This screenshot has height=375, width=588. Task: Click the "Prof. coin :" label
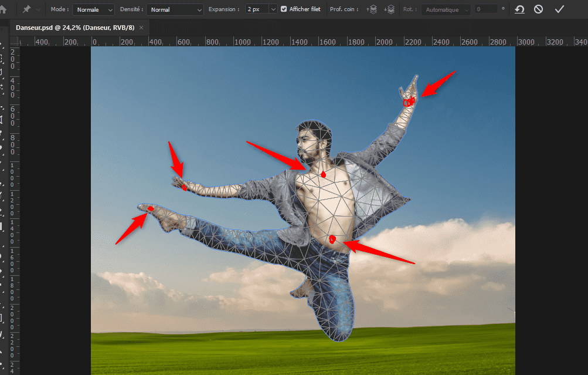(344, 9)
